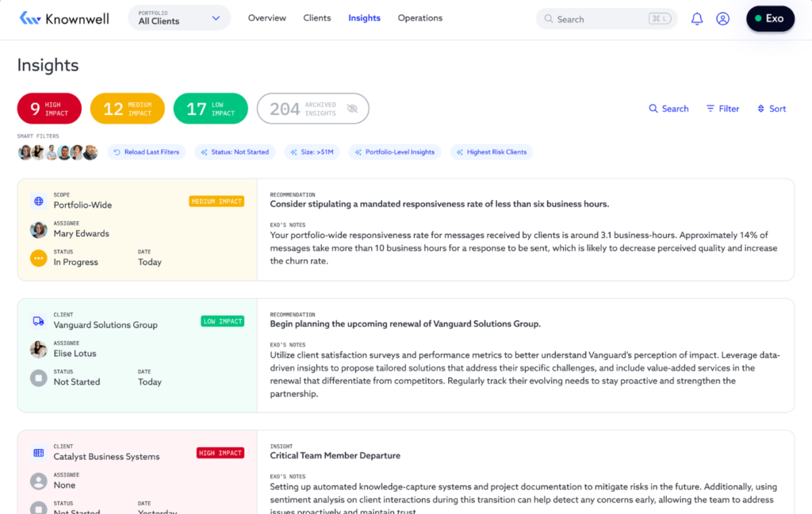The image size is (812, 514).
Task: Click the Highest Risk Clients filter
Action: pos(491,152)
